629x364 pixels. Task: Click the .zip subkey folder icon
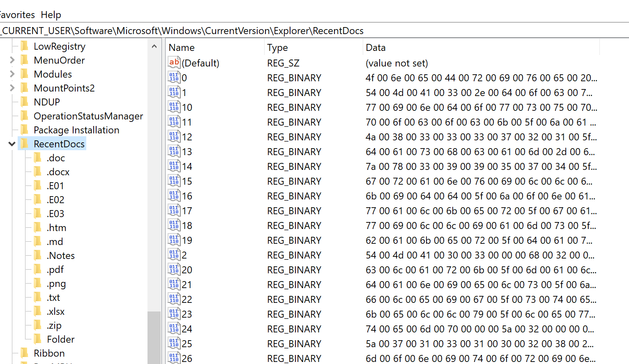pos(37,325)
